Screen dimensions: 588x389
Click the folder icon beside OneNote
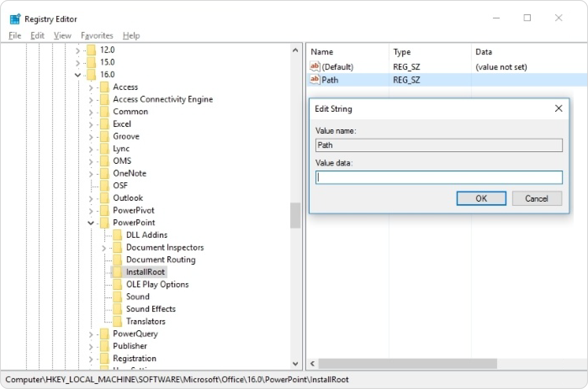104,173
